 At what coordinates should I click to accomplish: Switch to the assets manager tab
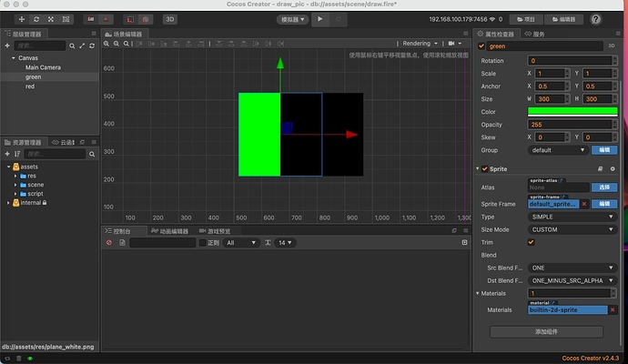[x=23, y=142]
